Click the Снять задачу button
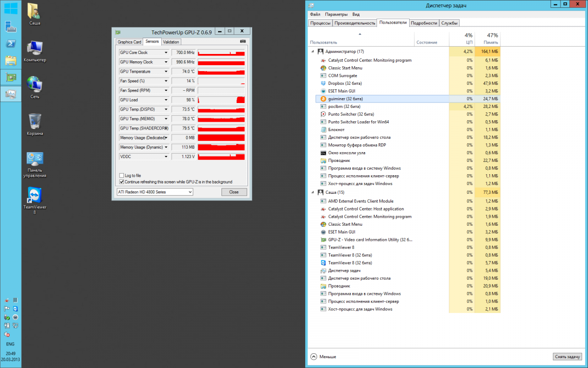 (567, 357)
